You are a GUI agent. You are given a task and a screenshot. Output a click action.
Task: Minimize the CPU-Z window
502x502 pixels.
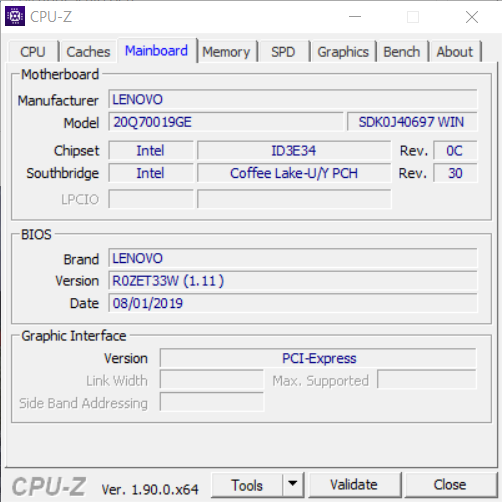[355, 17]
